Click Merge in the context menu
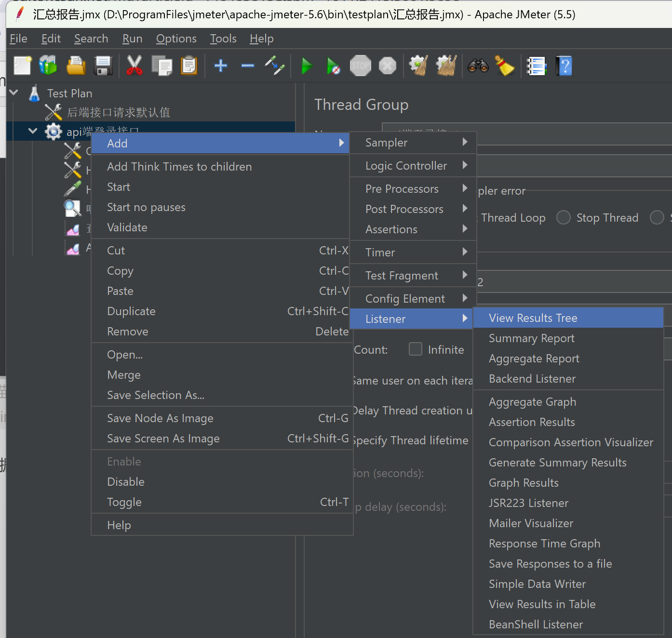This screenshot has height=638, width=672. 222,375
